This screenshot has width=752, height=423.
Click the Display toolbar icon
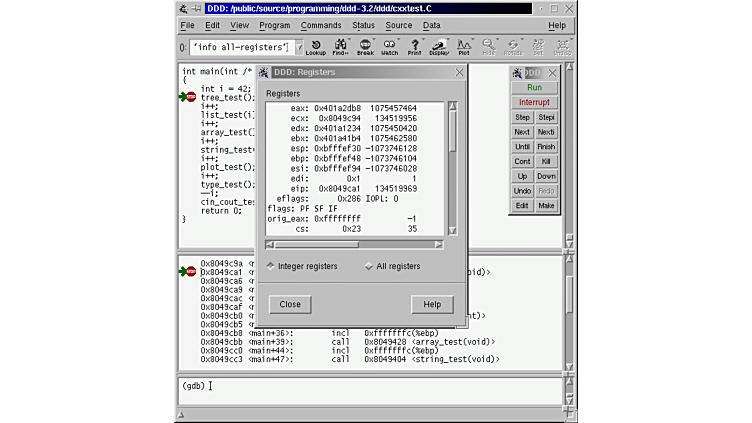pos(439,46)
